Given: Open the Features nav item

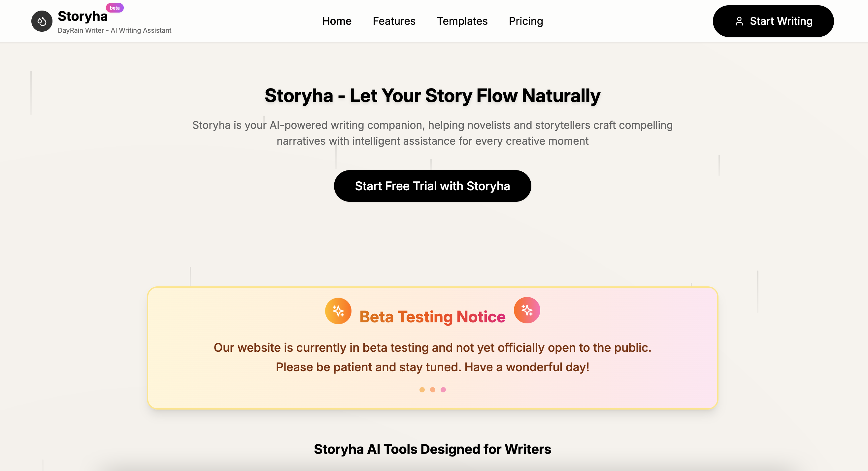Looking at the screenshot, I should [x=394, y=21].
